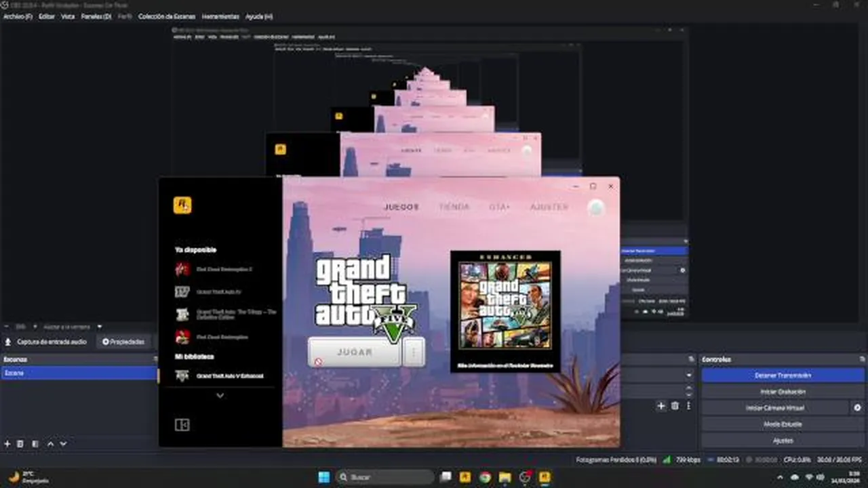Screen dimensions: 868x488
Task: Click Fotogramas Perdidos status text
Action: coord(616,460)
